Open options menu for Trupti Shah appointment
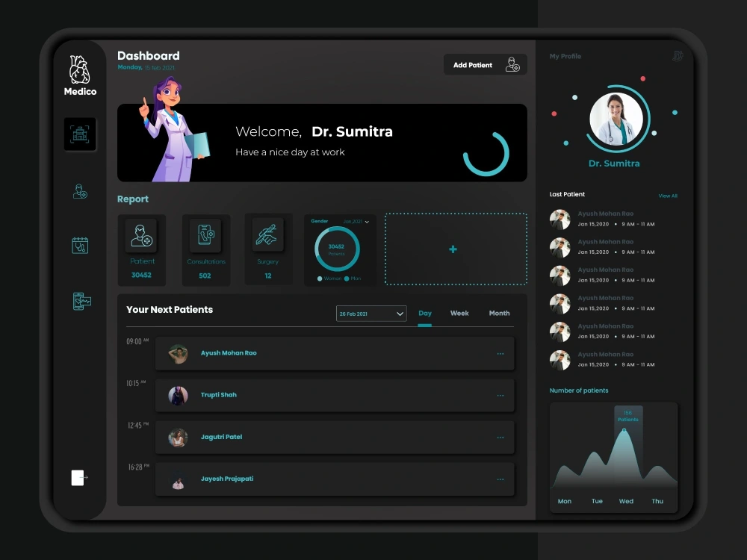Image resolution: width=747 pixels, height=560 pixels. pos(500,396)
